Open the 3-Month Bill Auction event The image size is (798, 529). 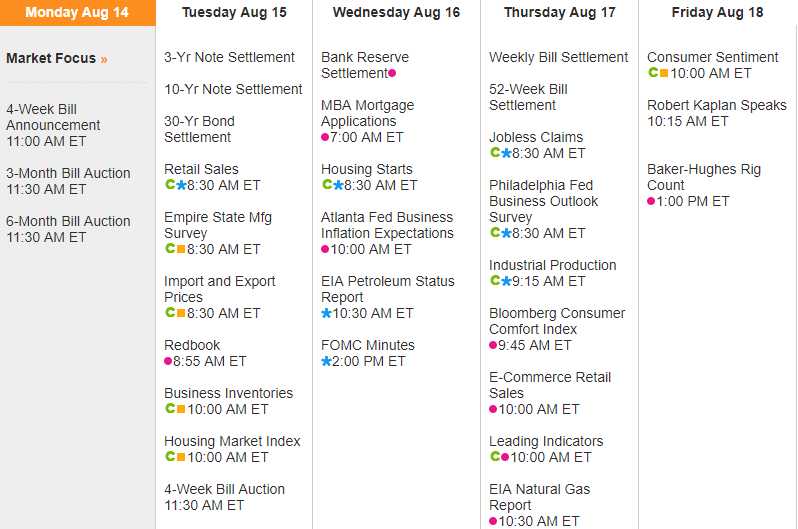click(68, 173)
